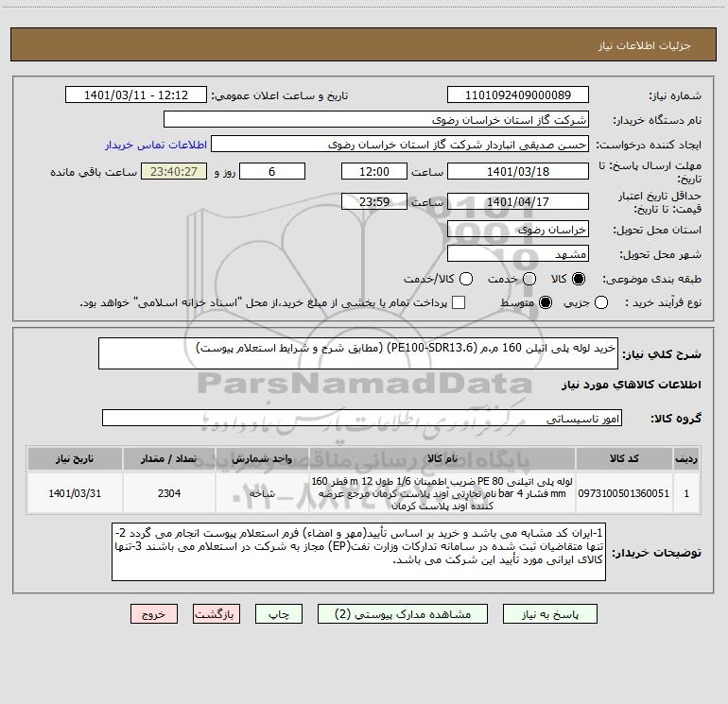Click the delivery city field مشهد
The height and width of the screenshot is (704, 728).
(x=518, y=253)
